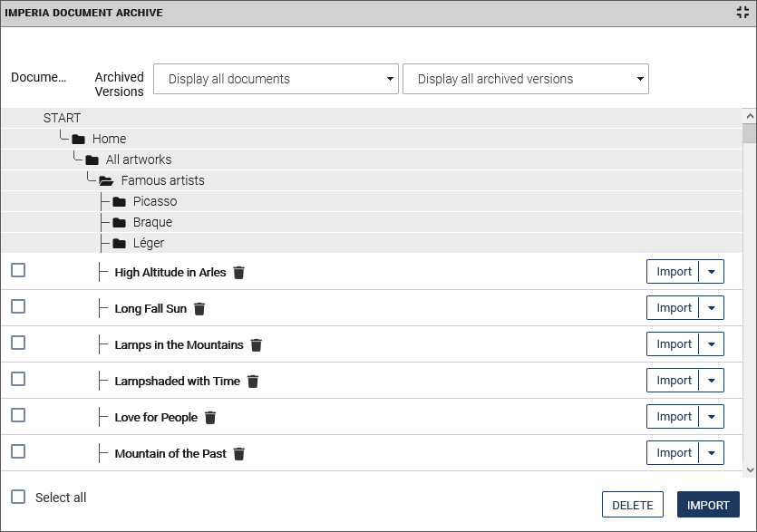Open import arrow for Long Fall Sun

711,308
